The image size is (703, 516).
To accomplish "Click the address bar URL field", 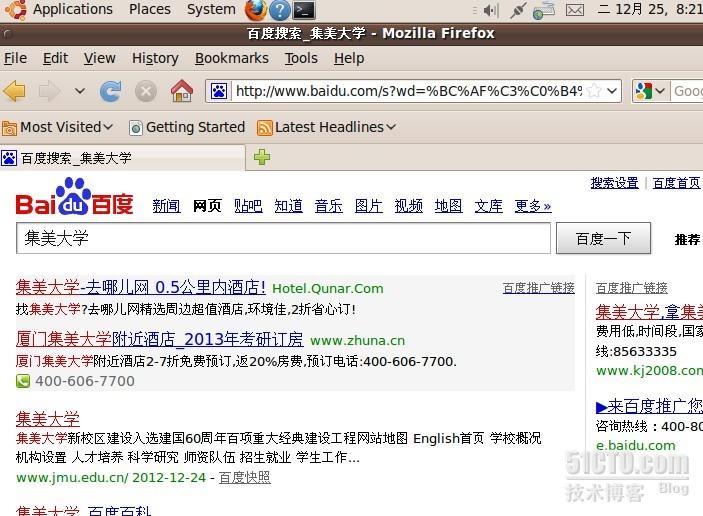I will [408, 91].
